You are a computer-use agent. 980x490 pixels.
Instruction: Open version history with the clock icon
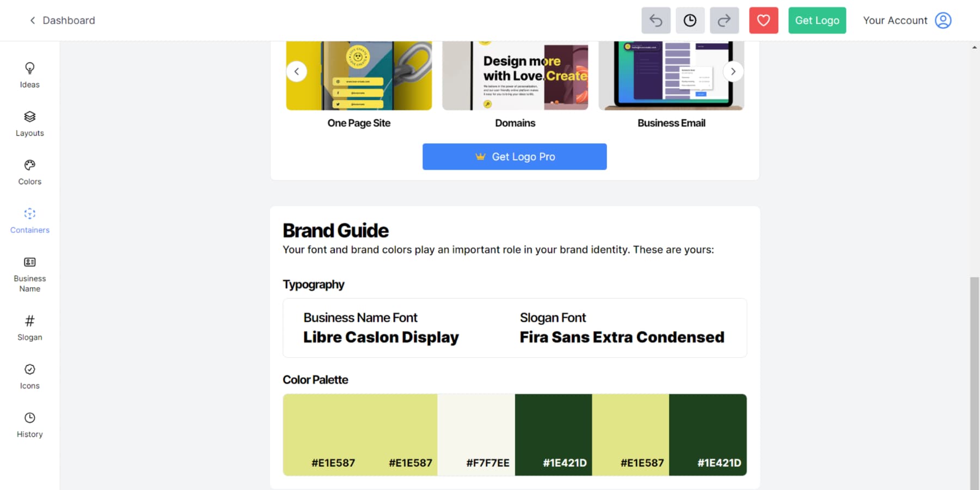[x=690, y=20]
